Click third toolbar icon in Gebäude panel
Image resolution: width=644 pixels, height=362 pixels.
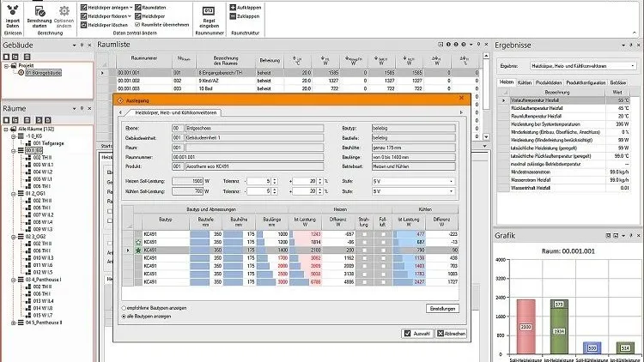(27, 57)
